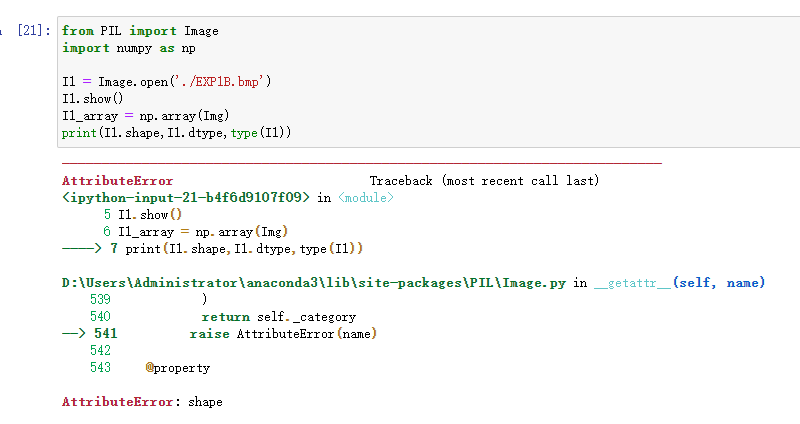Click the 'import numpy as np' code line
This screenshot has height=424, width=800.
pos(129,48)
